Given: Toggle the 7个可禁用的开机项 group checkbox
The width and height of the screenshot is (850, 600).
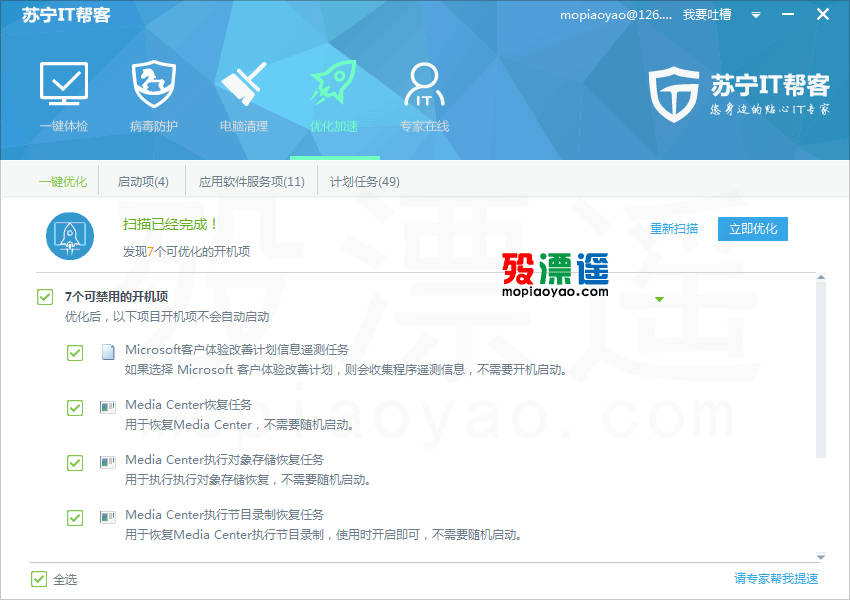Looking at the screenshot, I should tap(45, 297).
